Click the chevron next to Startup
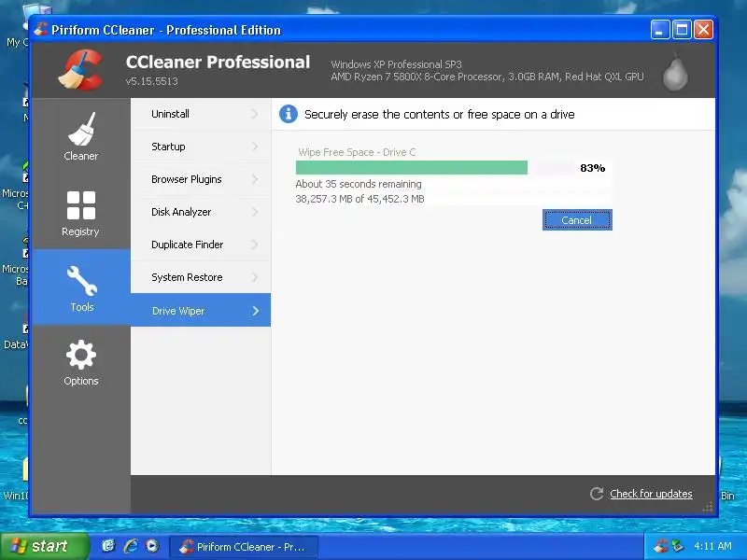Screen dimensions: 747x560 [x=255, y=147]
